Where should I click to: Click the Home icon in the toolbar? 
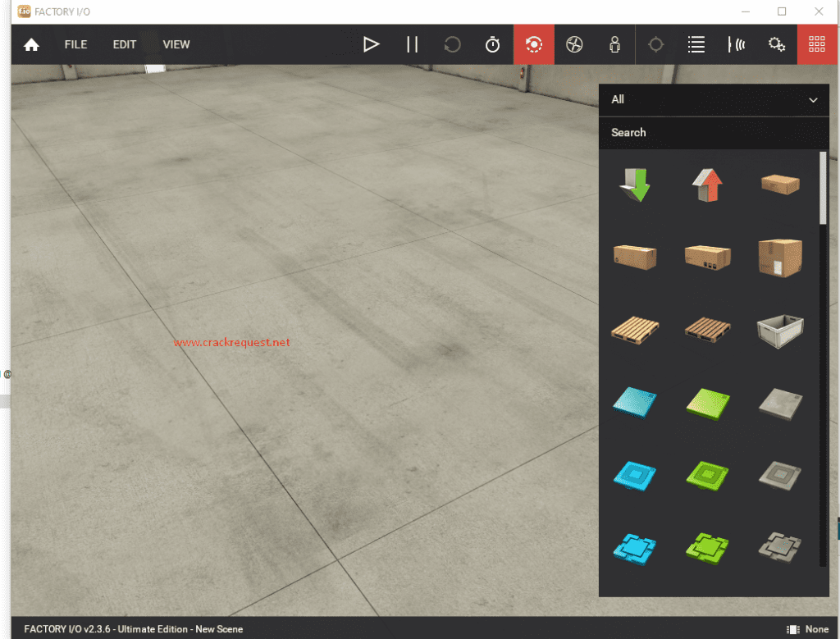31,45
